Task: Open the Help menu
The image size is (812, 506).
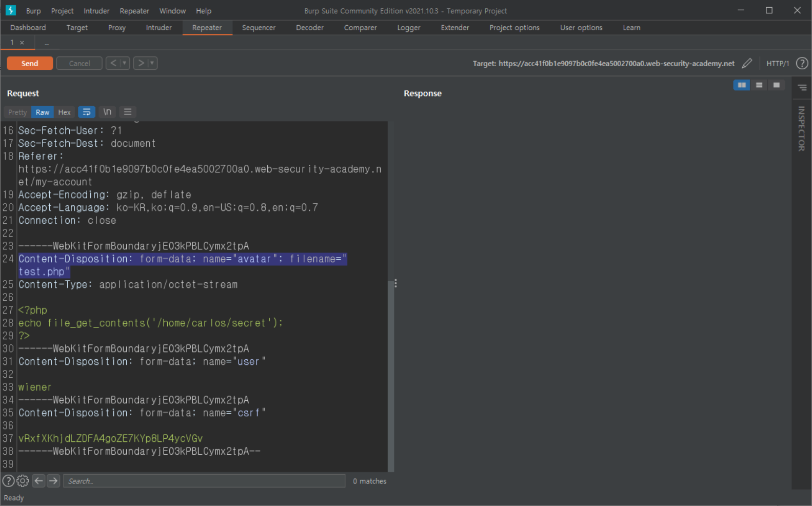Action: pyautogui.click(x=204, y=11)
